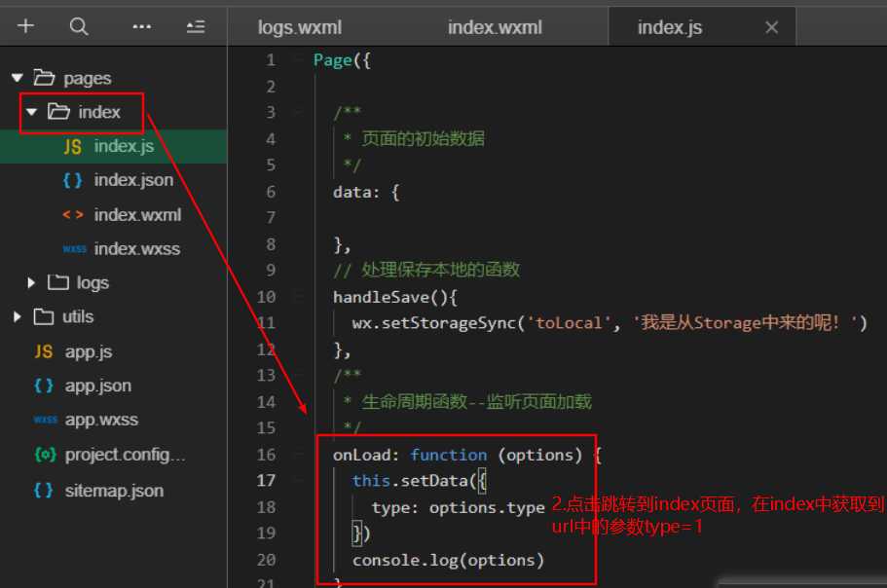Select the utils folder label

pos(78,316)
